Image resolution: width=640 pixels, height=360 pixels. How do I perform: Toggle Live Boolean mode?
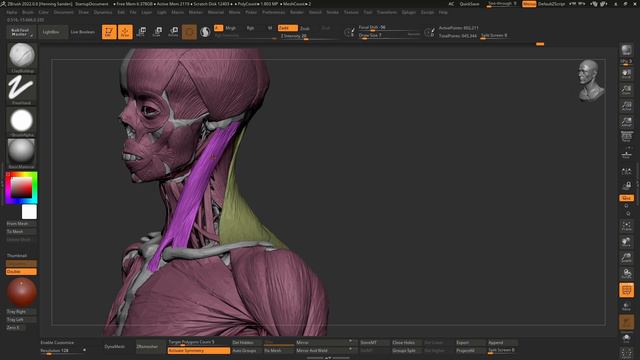click(x=82, y=32)
